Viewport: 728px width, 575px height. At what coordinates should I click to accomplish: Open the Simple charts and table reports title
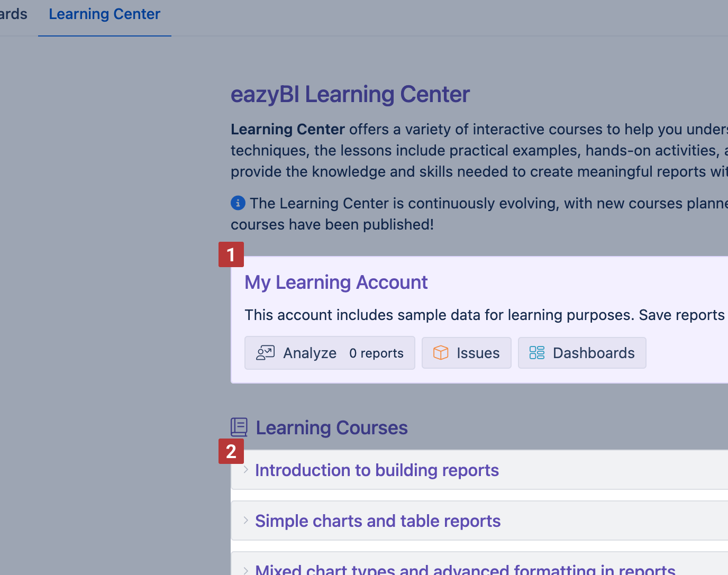pyautogui.click(x=378, y=521)
